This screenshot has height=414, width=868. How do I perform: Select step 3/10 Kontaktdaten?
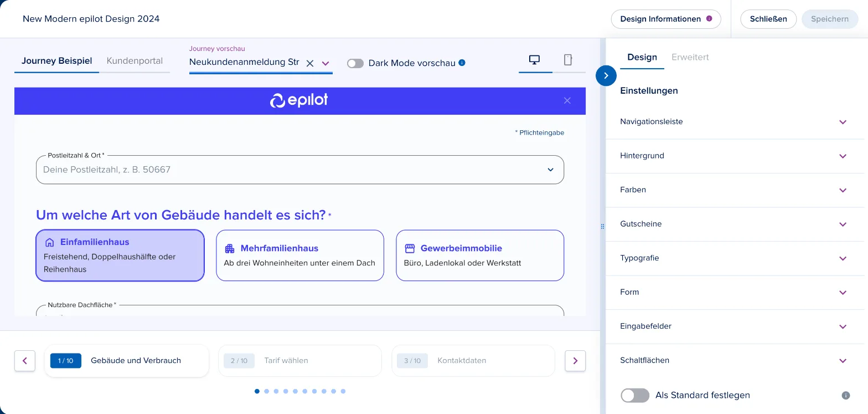pos(473,361)
